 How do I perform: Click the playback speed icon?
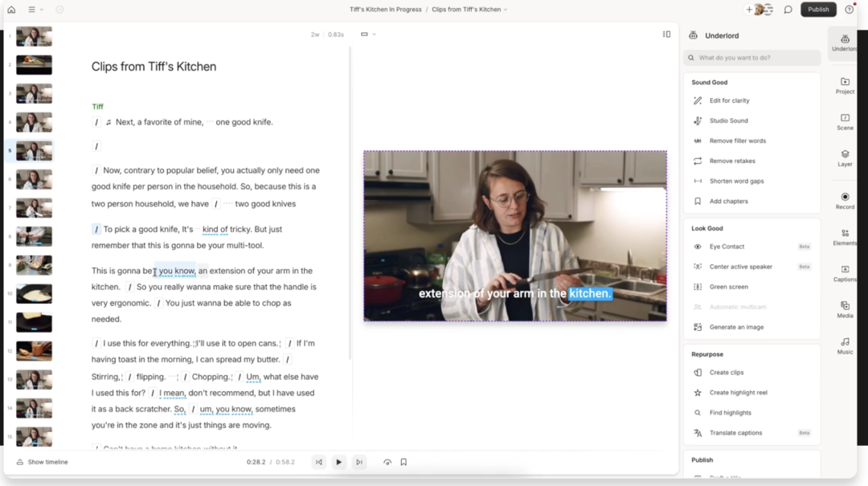[387, 462]
